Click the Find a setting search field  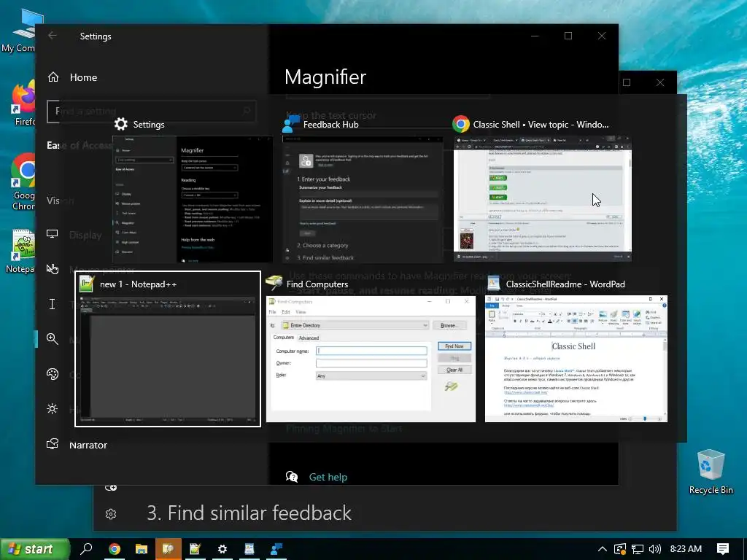point(152,112)
